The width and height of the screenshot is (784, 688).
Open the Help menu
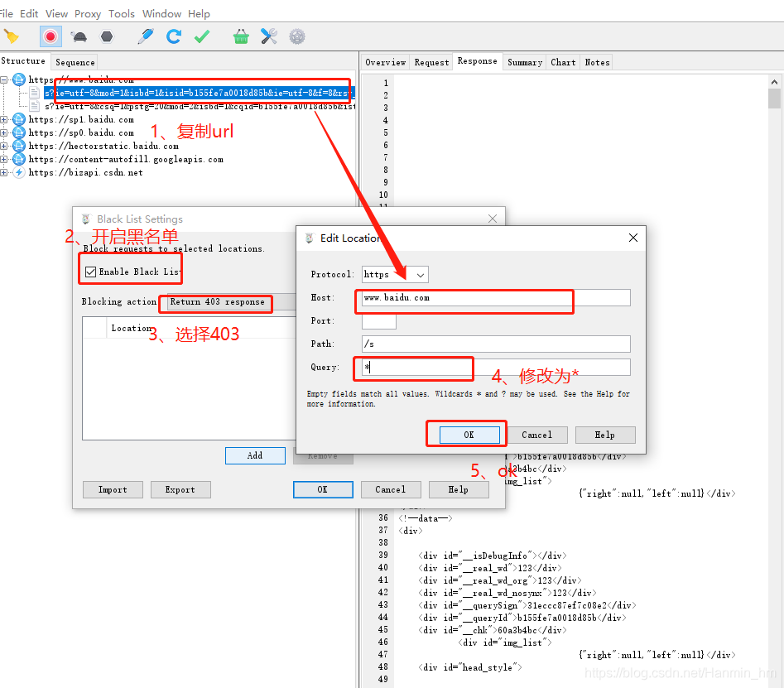coord(199,14)
